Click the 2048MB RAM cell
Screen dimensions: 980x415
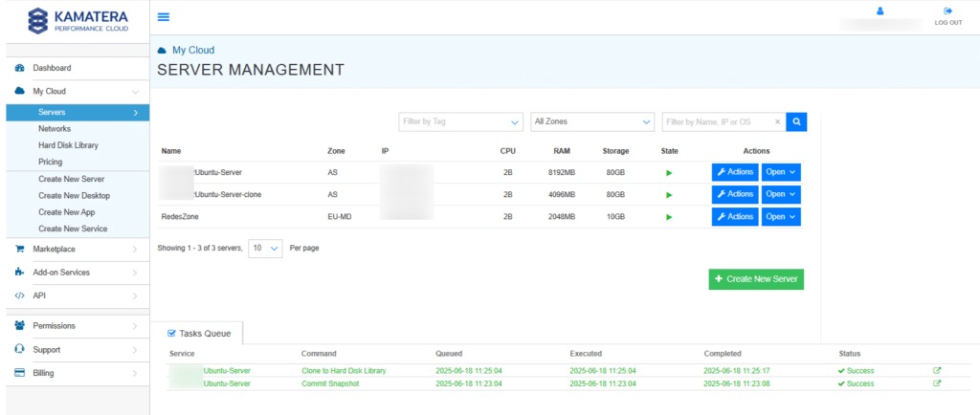point(562,216)
